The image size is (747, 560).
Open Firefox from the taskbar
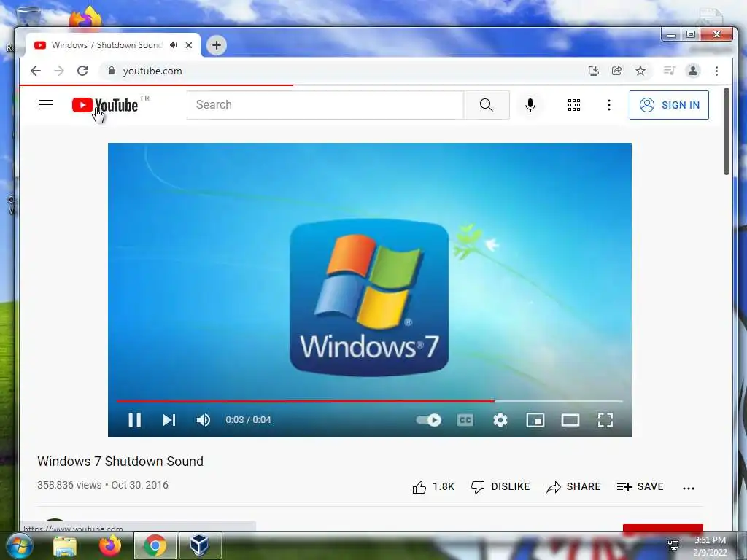tap(110, 545)
